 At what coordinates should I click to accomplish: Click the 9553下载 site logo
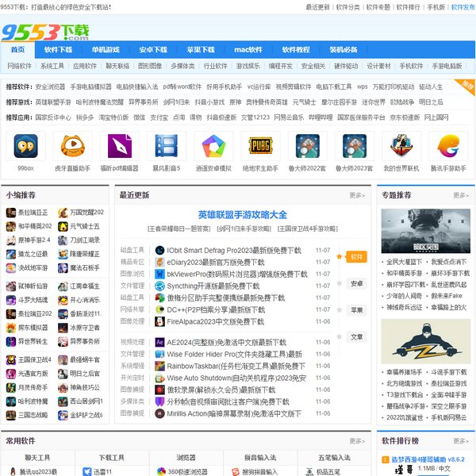(x=45, y=31)
